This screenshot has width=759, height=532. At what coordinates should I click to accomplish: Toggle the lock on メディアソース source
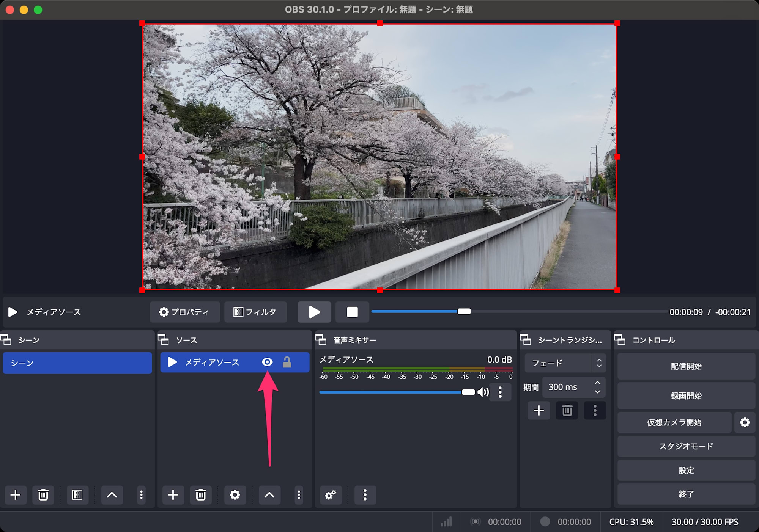point(287,362)
